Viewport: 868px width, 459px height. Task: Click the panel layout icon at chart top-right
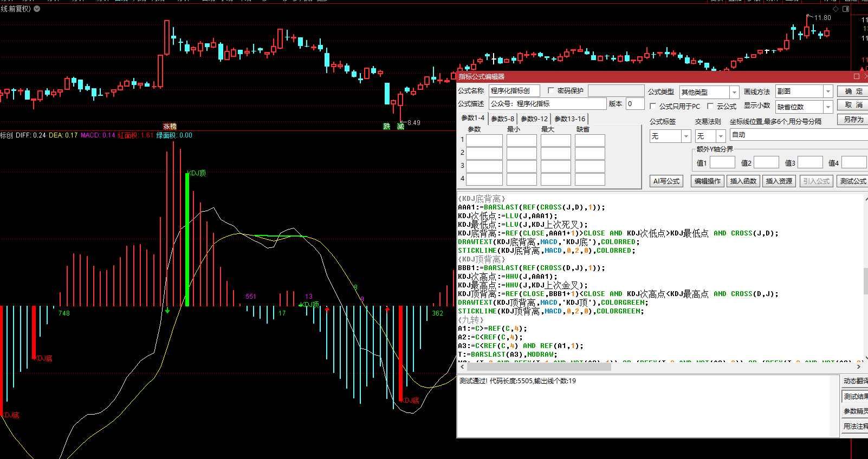click(x=846, y=9)
